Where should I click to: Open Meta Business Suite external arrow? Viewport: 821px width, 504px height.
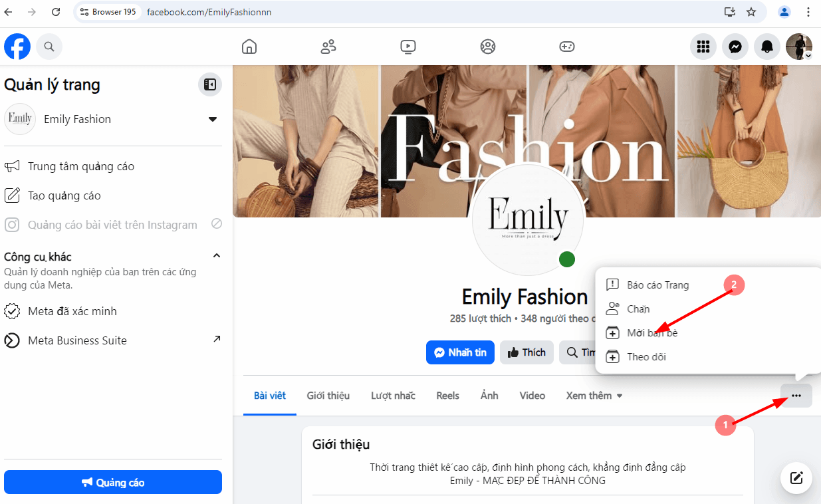coord(216,339)
